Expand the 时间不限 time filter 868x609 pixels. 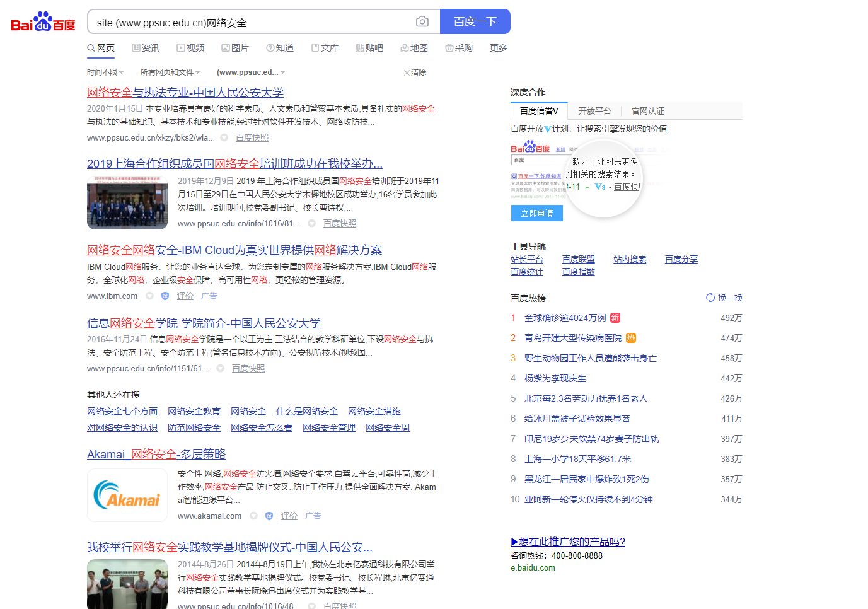coord(105,72)
